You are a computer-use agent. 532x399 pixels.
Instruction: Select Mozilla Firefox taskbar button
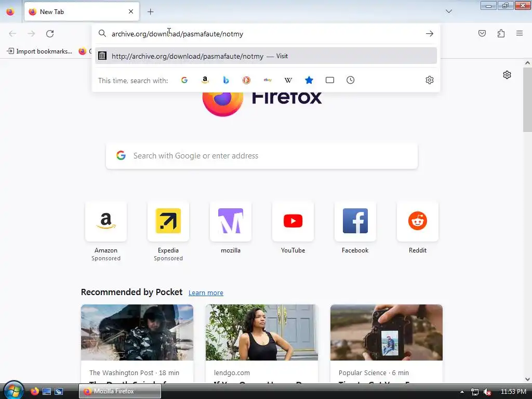tap(120, 391)
